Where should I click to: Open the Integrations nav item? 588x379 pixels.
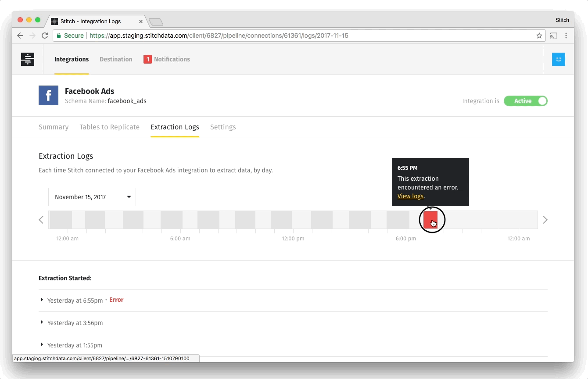coord(72,59)
